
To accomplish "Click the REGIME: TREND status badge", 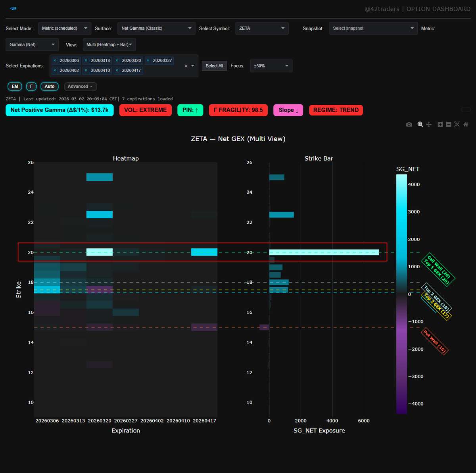I will 336,110.
